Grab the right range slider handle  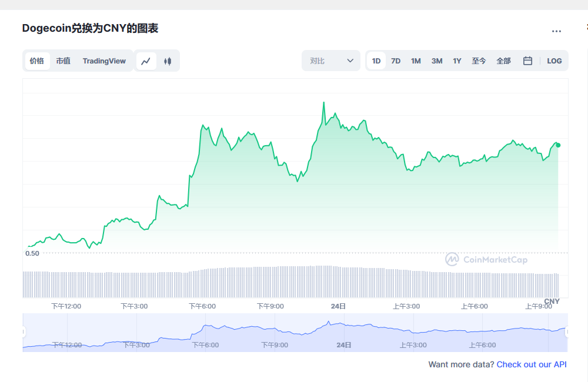click(567, 332)
